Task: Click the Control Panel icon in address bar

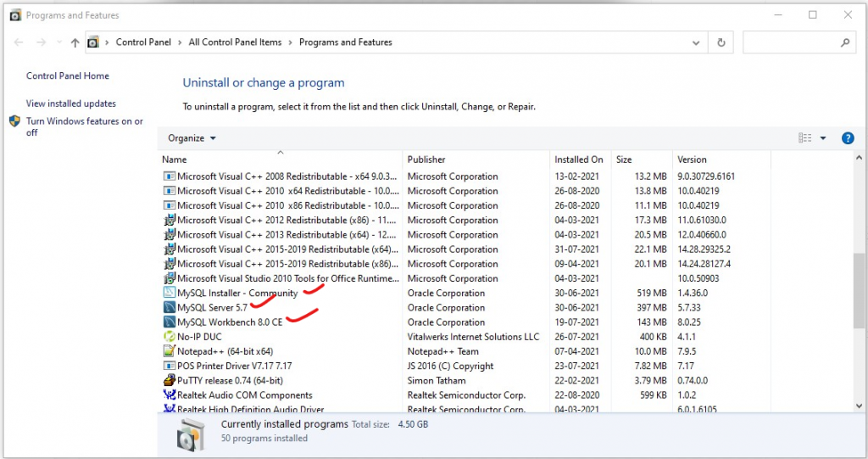Action: coord(93,42)
